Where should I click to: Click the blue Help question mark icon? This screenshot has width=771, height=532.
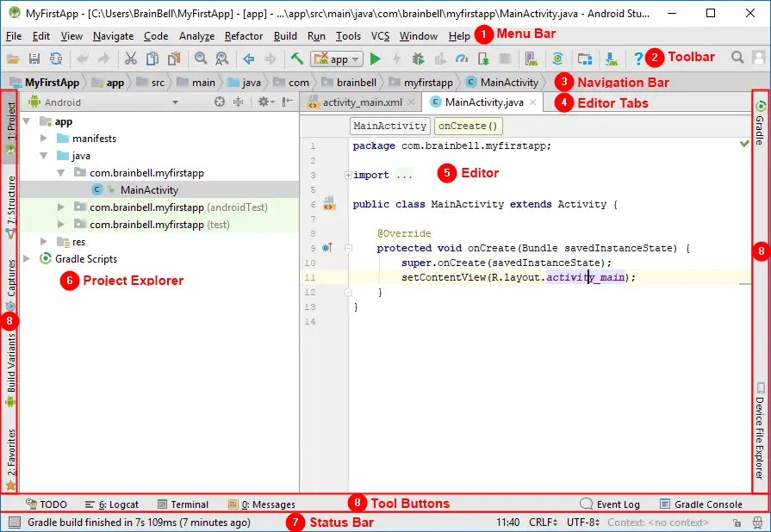pos(637,59)
